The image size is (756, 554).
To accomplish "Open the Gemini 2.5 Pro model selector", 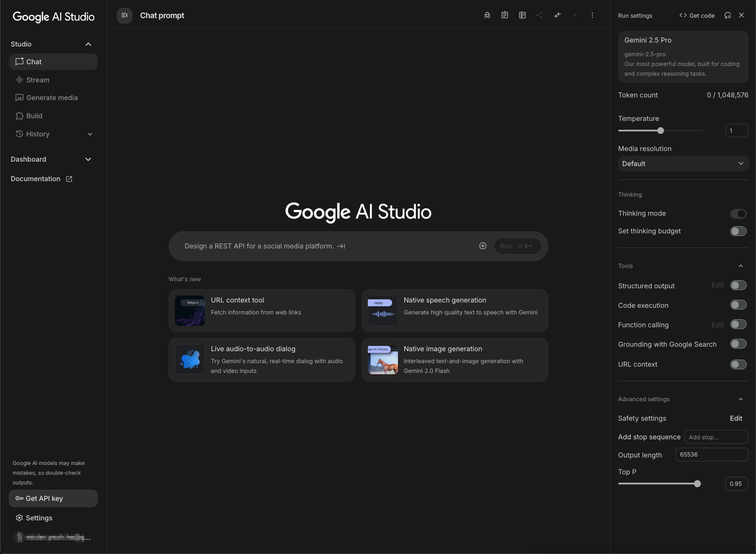I will click(683, 57).
